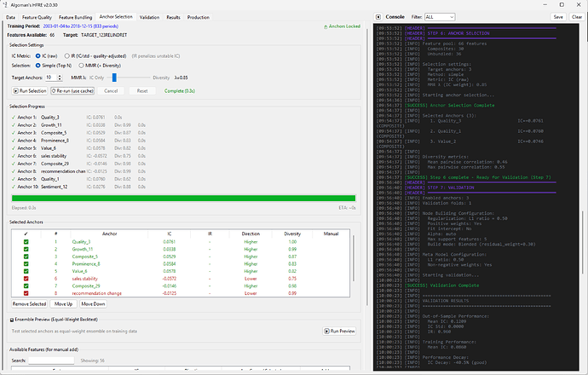Click Anchor 10: Sentiment_12 progress row
588x375 pixels.
tap(78, 187)
